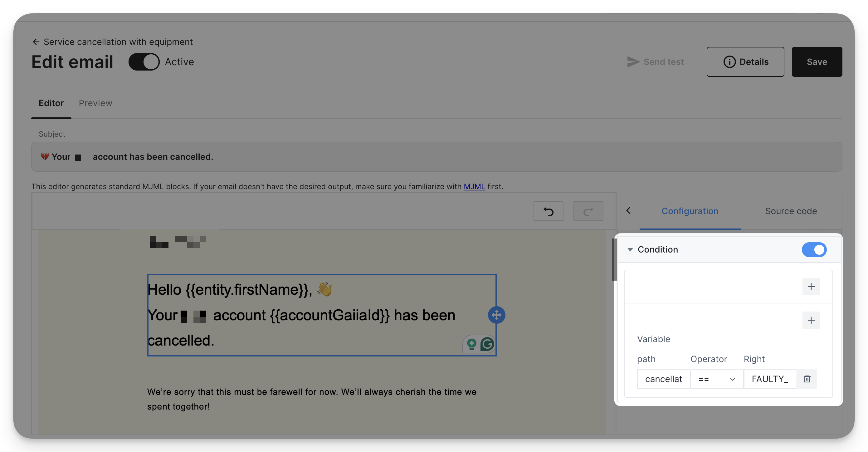Click the green lightbulb suggestion icon

coord(471,344)
